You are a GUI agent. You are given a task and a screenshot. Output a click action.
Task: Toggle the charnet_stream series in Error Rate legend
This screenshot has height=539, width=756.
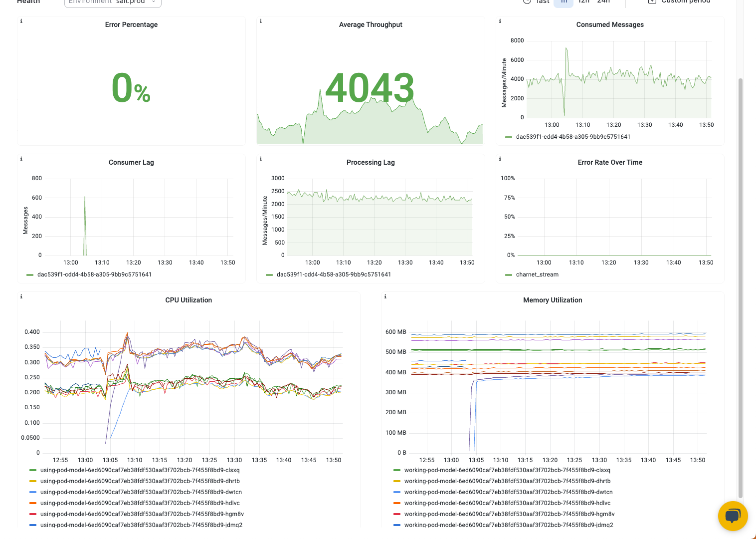click(537, 274)
